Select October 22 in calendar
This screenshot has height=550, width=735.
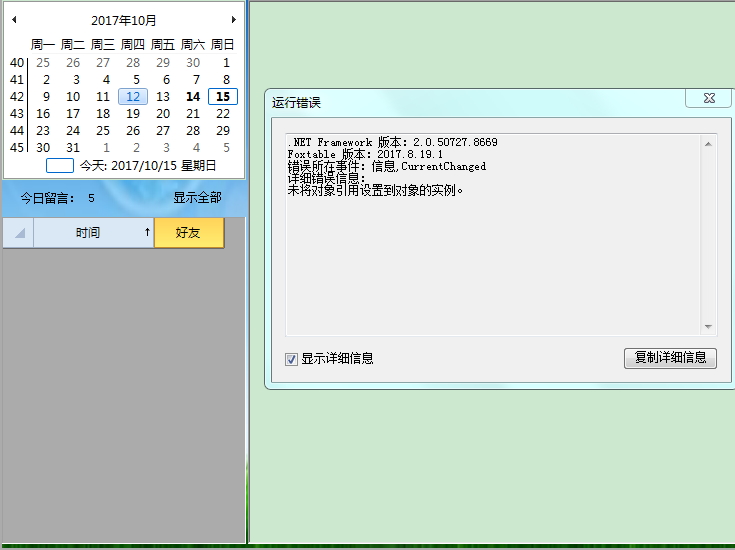click(223, 113)
